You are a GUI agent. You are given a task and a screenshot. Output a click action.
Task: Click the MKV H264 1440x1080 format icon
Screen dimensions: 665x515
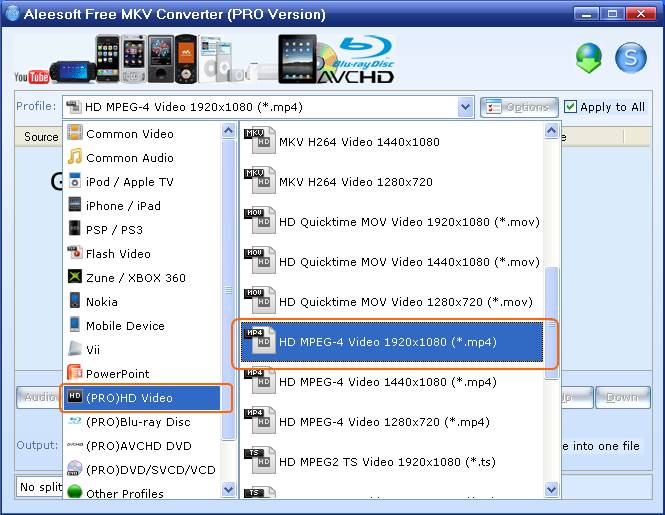tap(259, 142)
